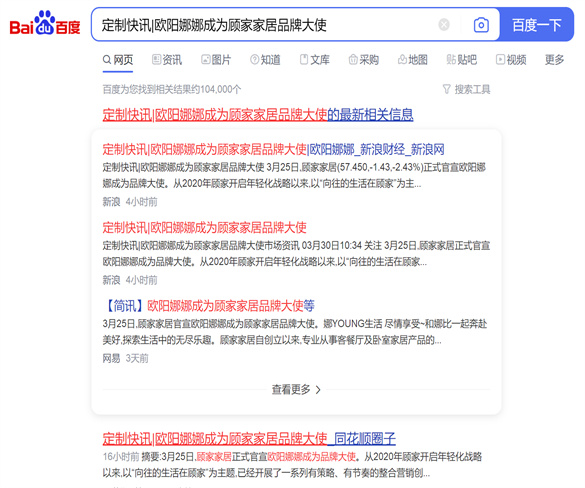Clear the search box text
585x488 pixels.
pyautogui.click(x=444, y=25)
